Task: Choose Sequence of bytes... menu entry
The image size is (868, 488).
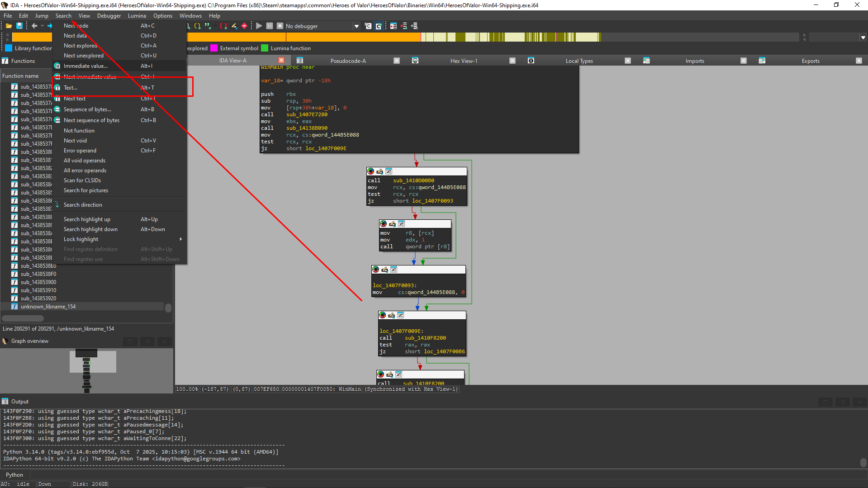Action: coord(119,109)
